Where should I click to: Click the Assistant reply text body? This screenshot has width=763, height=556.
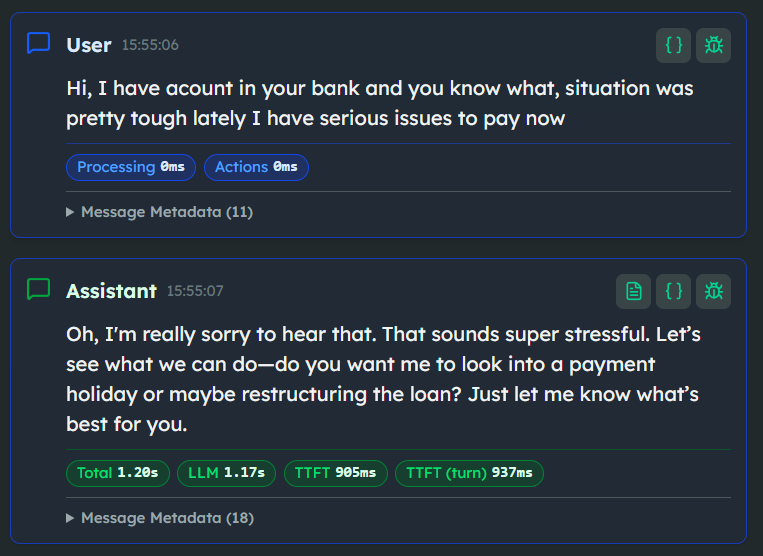pyautogui.click(x=380, y=380)
